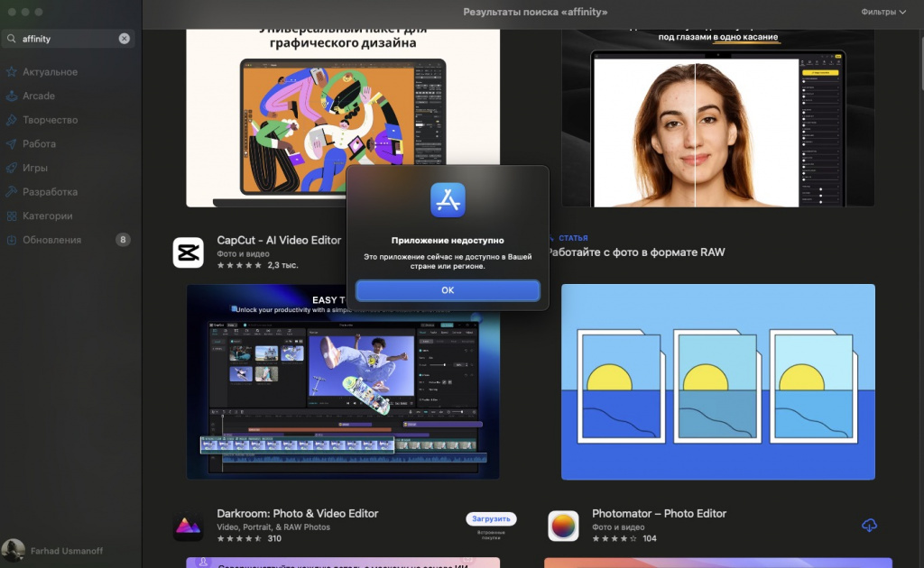The image size is (924, 568).
Task: Click the Загрузить button for Darkroom
Action: point(491,518)
